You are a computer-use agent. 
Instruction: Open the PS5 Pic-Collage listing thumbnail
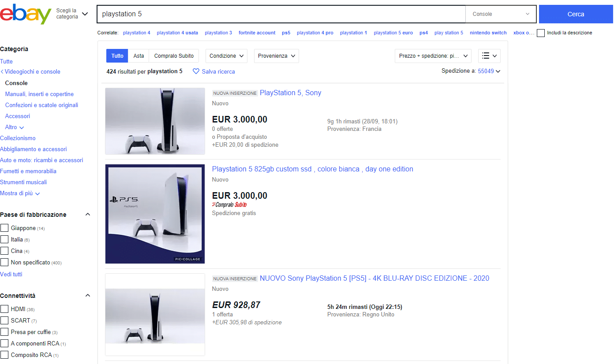pyautogui.click(x=155, y=214)
